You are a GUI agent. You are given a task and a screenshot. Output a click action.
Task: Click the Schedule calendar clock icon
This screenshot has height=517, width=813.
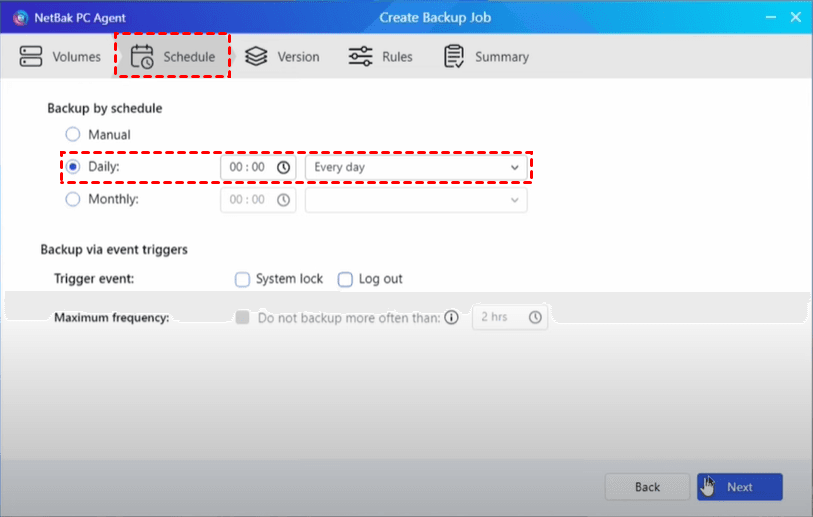point(142,57)
